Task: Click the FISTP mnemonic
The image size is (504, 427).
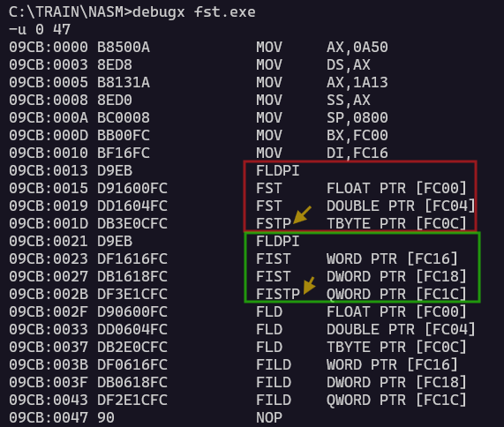Action: 278,294
